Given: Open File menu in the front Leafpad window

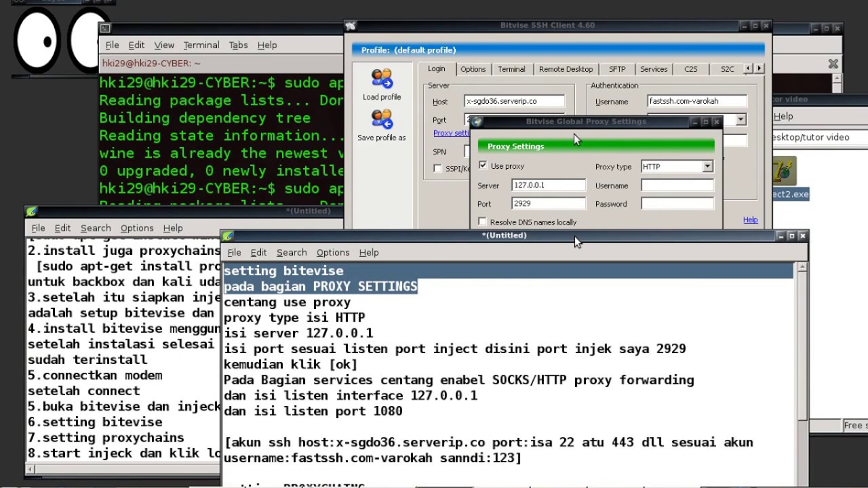Looking at the screenshot, I should point(234,252).
